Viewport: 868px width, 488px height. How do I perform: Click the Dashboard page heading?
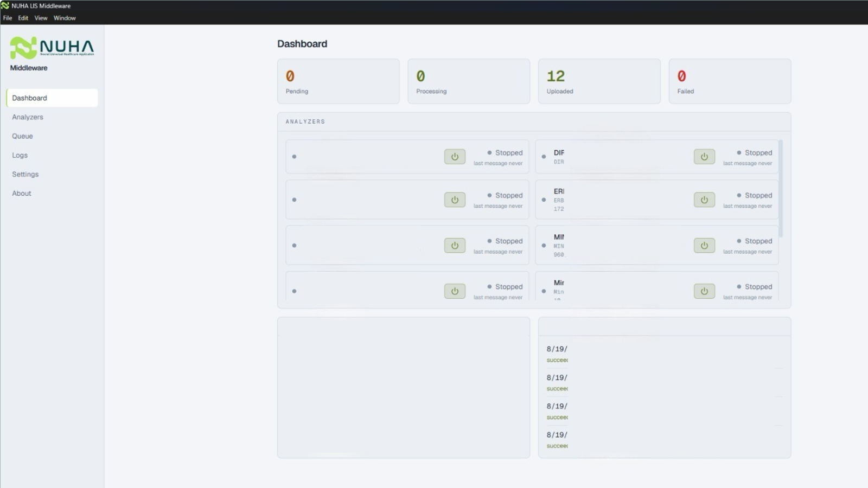[302, 44]
